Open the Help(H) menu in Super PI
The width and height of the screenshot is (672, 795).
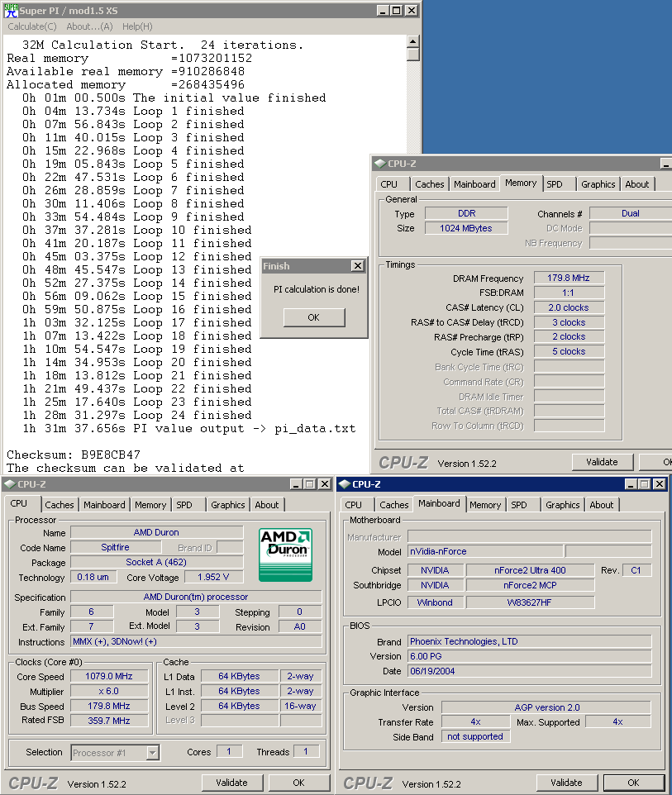(137, 26)
